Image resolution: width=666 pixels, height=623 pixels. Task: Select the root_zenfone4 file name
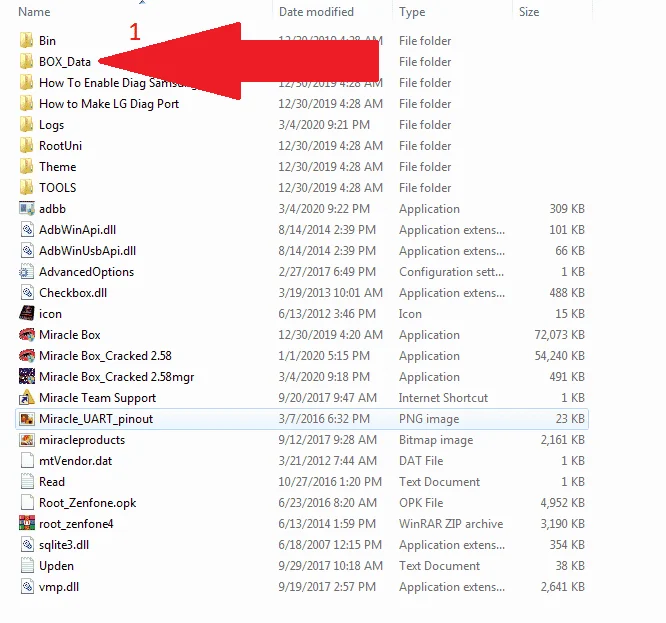tap(76, 524)
